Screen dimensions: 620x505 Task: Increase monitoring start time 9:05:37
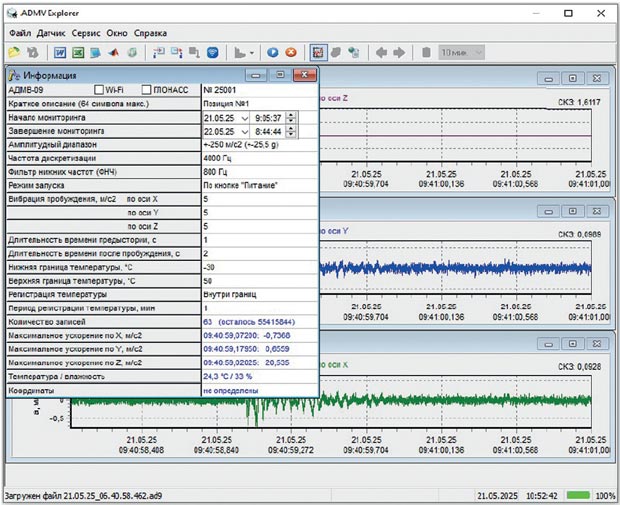(291, 115)
